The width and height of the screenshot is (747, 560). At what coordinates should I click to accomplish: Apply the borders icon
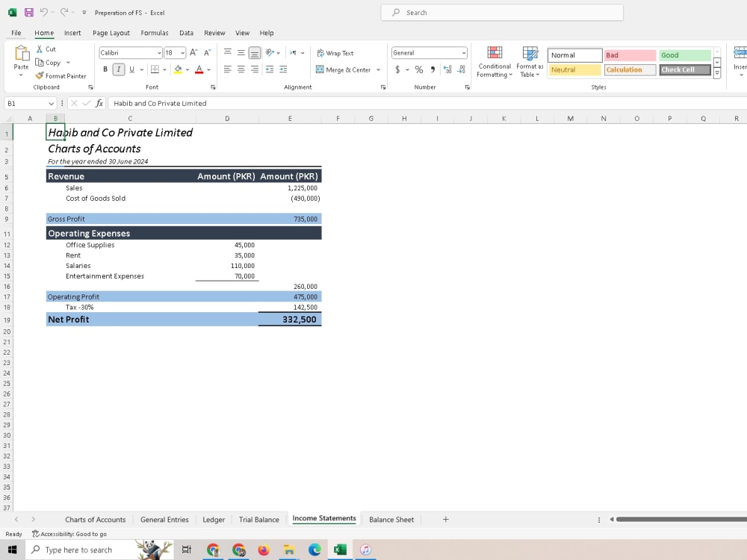[x=155, y=69]
